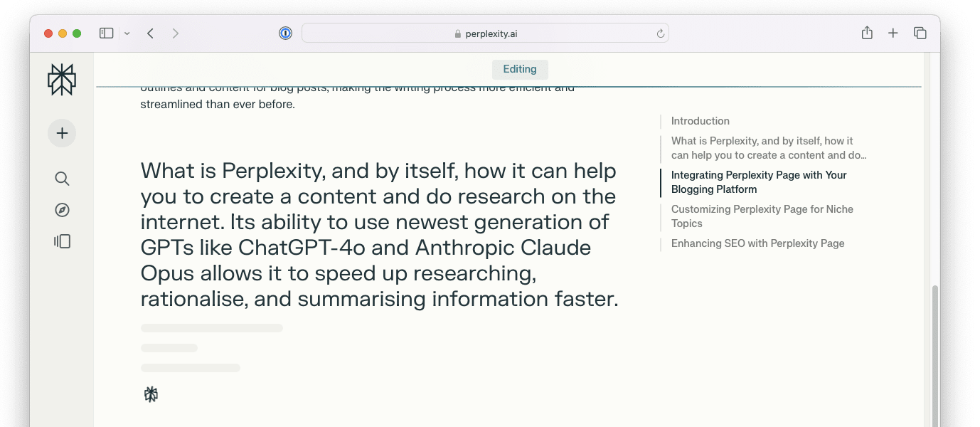Go back to previous page
Screen dimensions: 980x427
150,33
